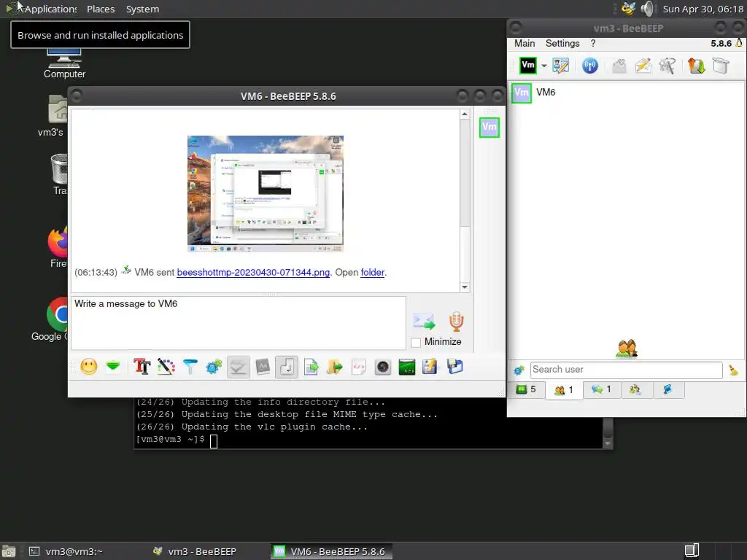Click the greyed group wand icon
747x560 pixels.
[667, 65]
